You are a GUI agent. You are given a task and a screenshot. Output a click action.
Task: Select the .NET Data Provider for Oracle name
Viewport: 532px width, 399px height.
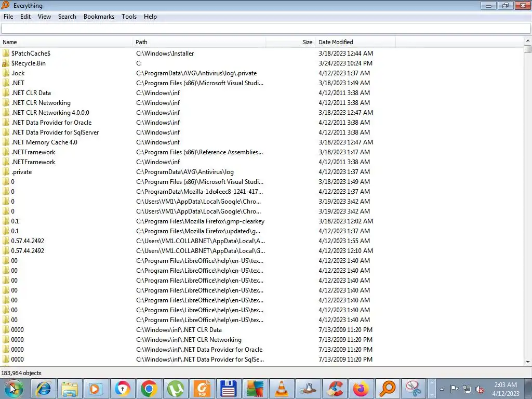pos(51,123)
